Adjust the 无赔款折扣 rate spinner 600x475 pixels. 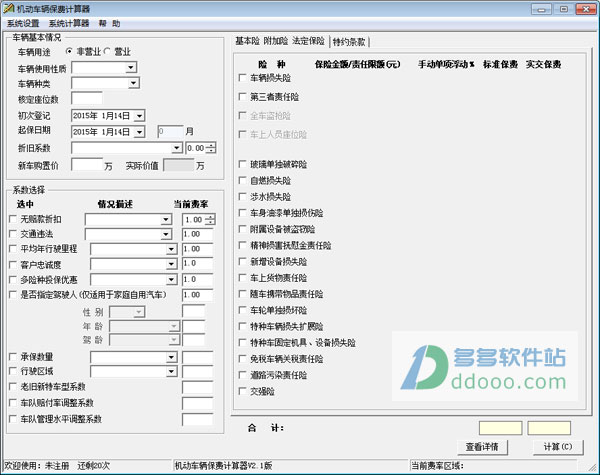[210, 219]
